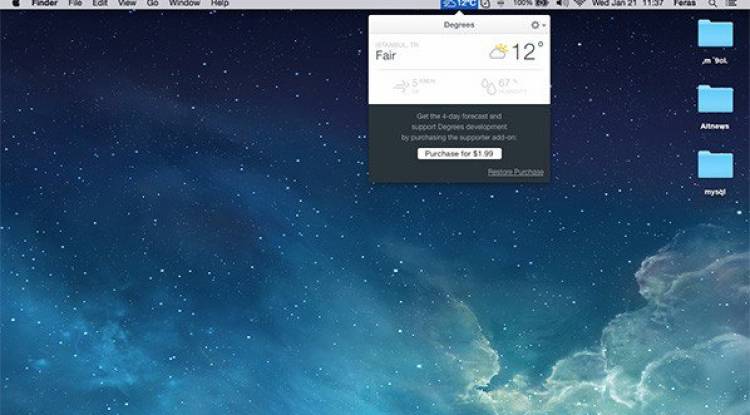Open the Notification Center icon
The height and width of the screenshot is (415, 750).
(731, 3)
